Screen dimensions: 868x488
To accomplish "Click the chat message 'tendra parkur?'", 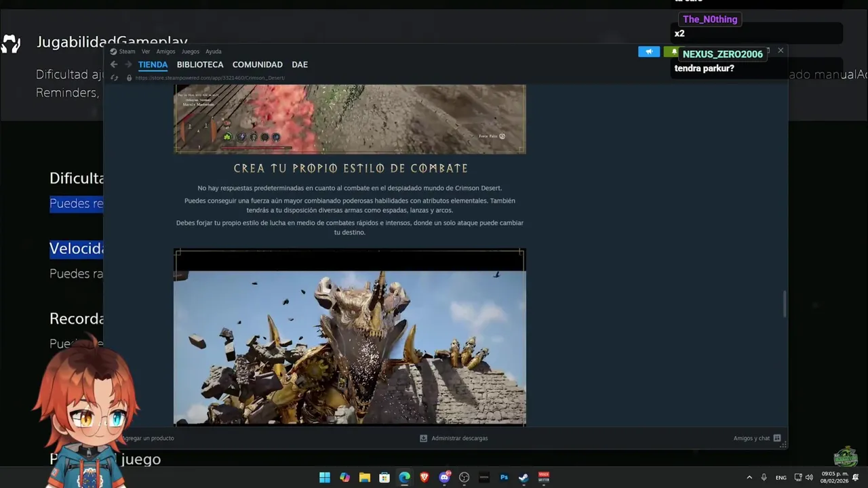I will (704, 68).
